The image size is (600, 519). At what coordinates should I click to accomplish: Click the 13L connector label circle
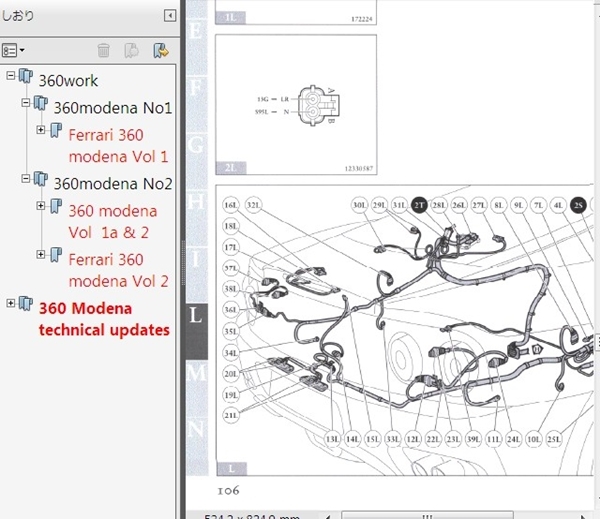[x=333, y=439]
